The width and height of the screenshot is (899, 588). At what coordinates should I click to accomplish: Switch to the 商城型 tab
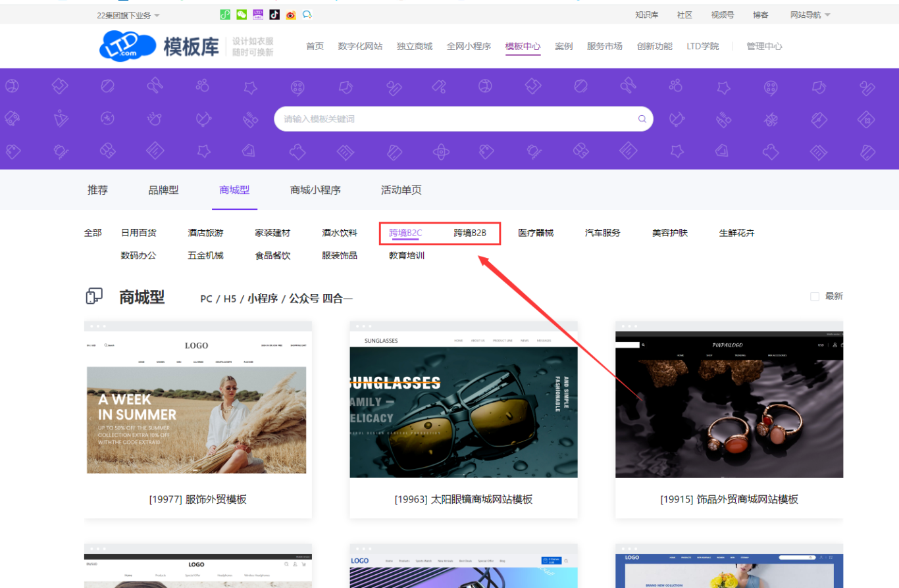pyautogui.click(x=234, y=190)
